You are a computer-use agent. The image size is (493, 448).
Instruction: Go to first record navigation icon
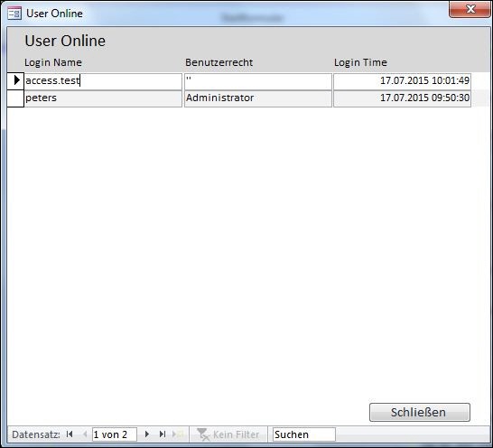point(70,434)
